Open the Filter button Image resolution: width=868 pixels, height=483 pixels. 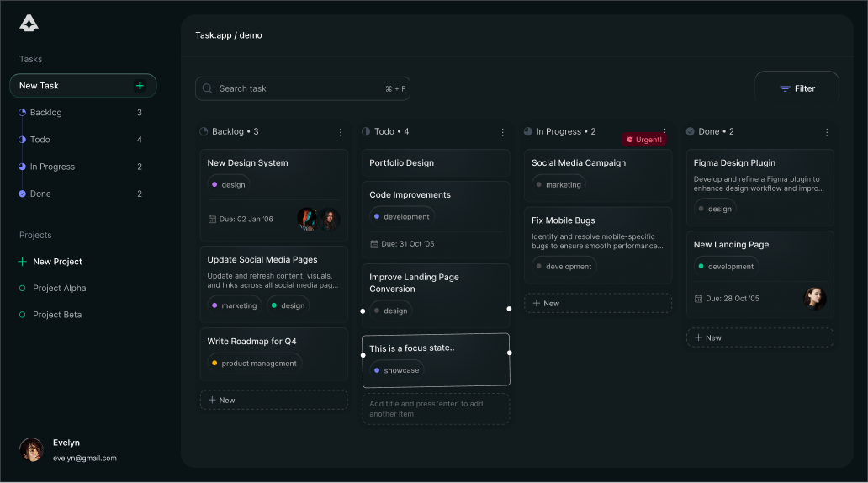pyautogui.click(x=797, y=88)
